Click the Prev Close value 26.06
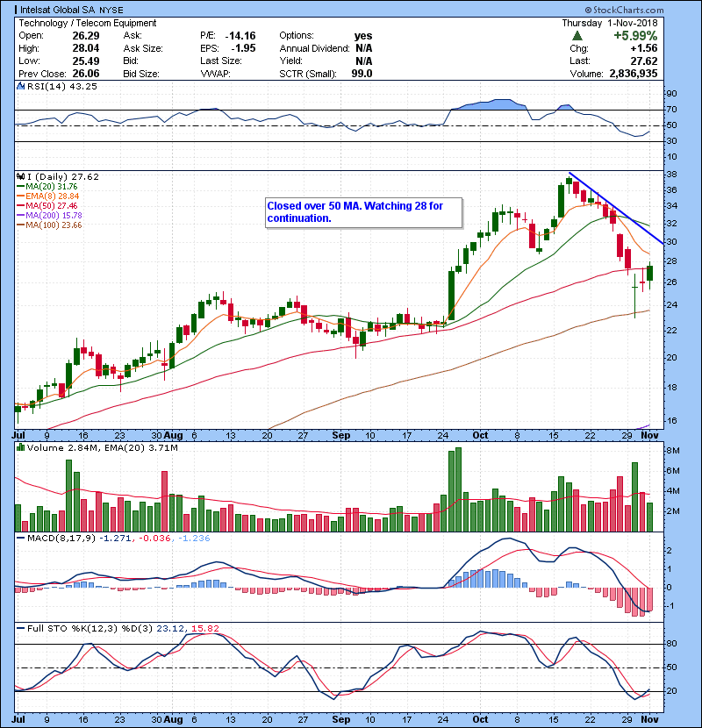702x728 pixels. point(86,74)
